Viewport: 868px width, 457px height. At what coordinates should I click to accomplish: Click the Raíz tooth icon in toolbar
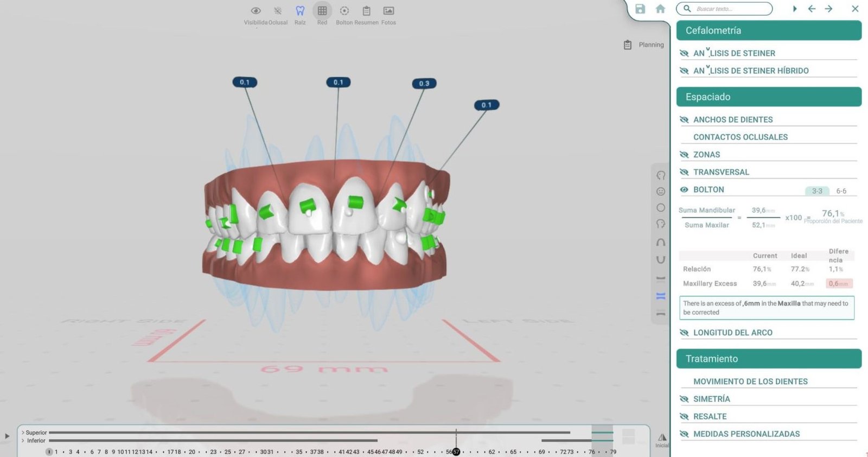click(x=300, y=11)
